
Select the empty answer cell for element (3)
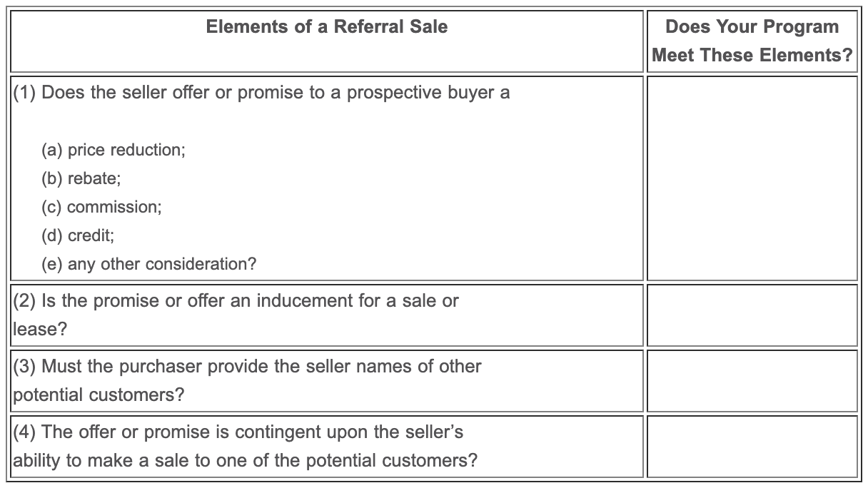(x=752, y=380)
